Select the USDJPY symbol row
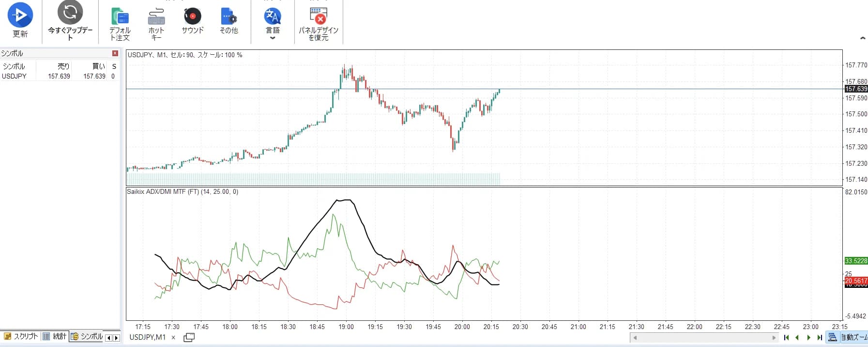 click(60, 76)
